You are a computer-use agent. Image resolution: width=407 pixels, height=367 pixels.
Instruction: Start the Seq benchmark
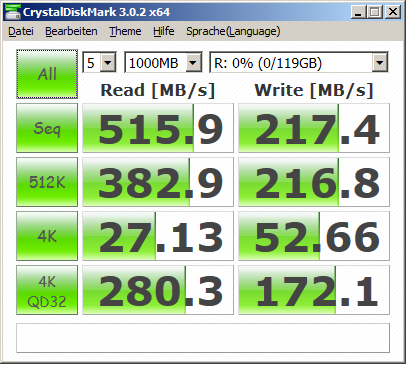47,128
